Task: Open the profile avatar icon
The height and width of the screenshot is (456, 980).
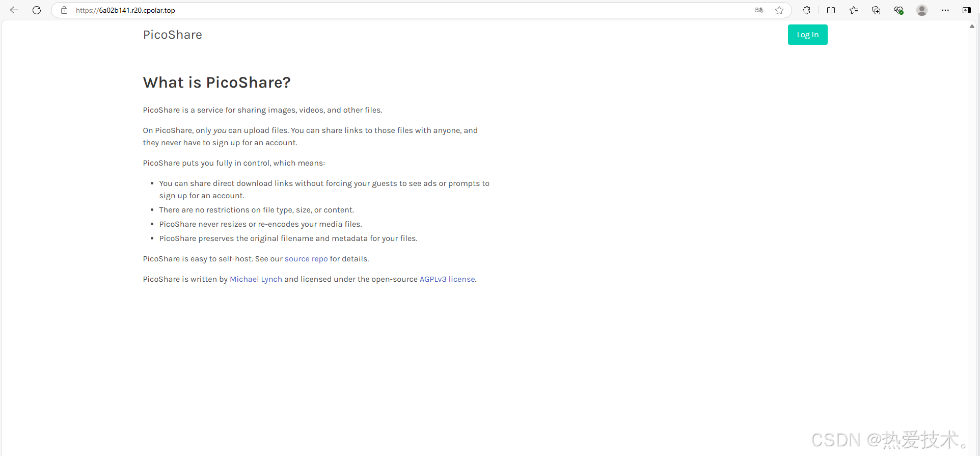Action: tap(922, 10)
